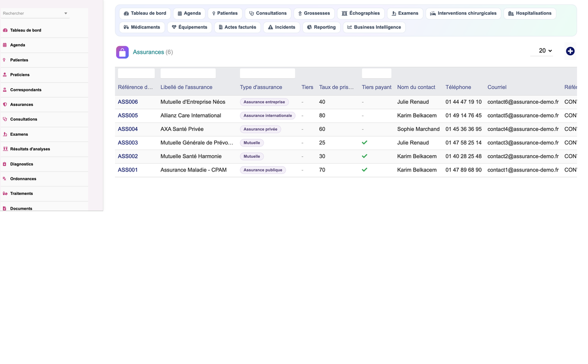Screen dimensions: 588x364
Task: Open Actes facturés tab
Action: pyautogui.click(x=238, y=27)
